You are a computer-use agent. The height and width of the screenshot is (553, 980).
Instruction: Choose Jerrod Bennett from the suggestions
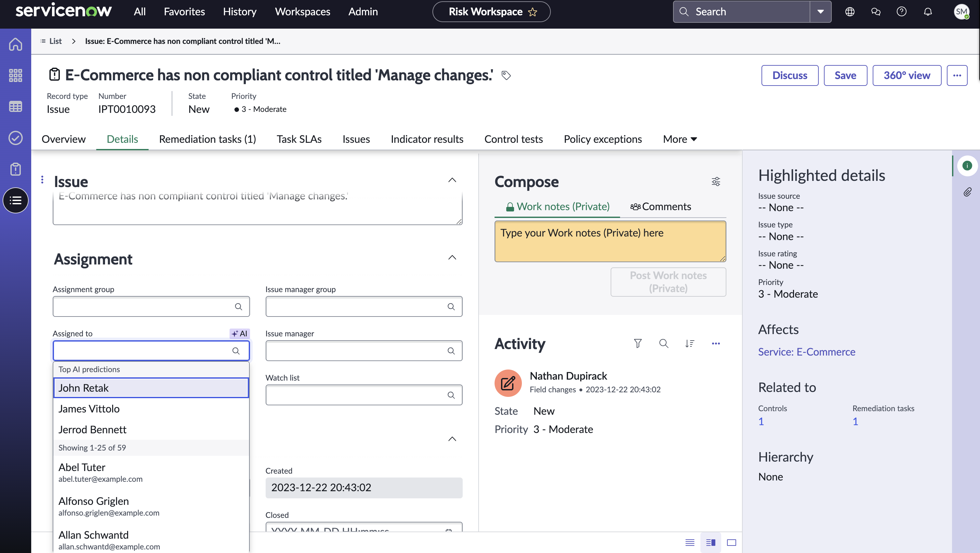tap(151, 430)
